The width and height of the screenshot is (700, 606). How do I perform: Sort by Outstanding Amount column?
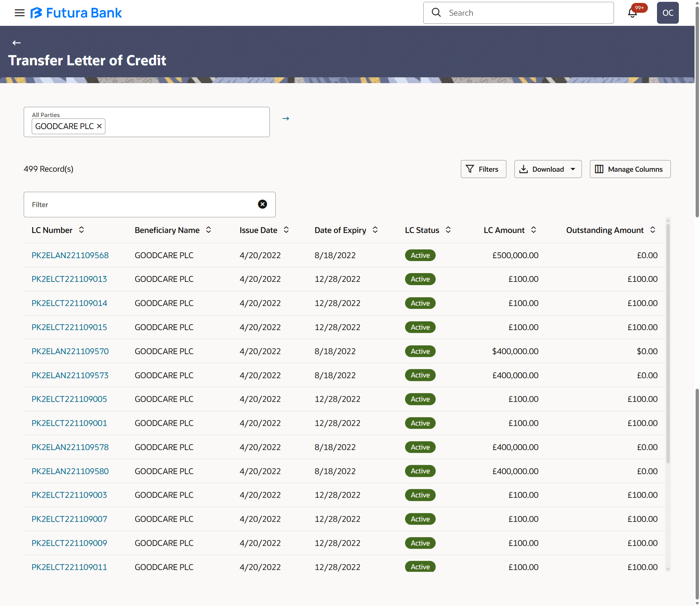click(653, 230)
